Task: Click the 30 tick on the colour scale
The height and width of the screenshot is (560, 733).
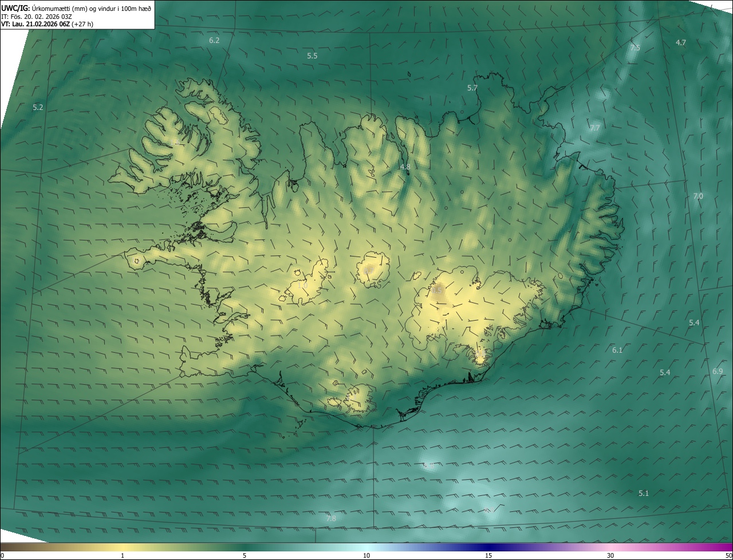Action: [610, 556]
